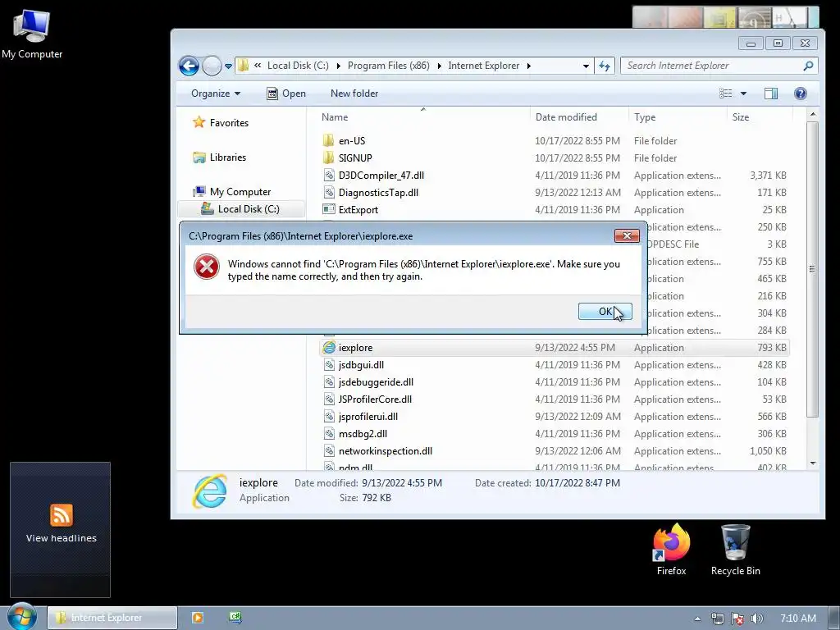Image resolution: width=840 pixels, height=630 pixels.
Task: Click Internet Explorer breadcrumb segment
Action: tap(484, 66)
